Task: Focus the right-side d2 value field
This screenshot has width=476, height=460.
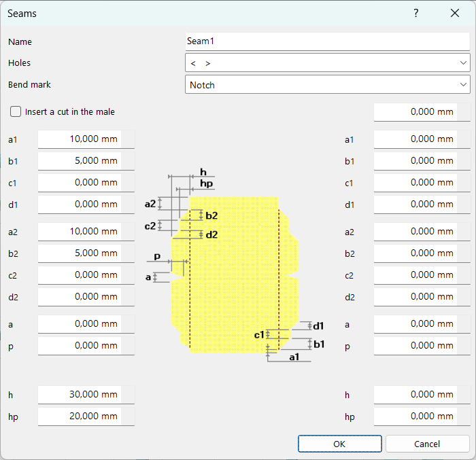Action: (415, 297)
